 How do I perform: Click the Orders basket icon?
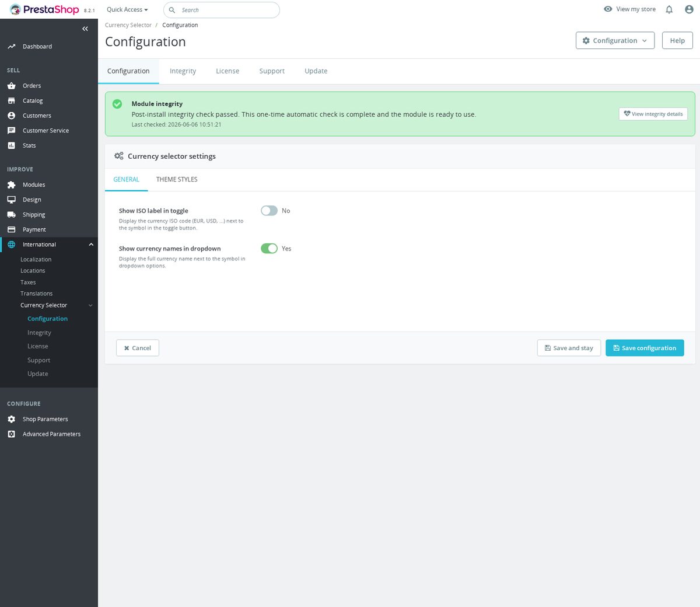point(11,86)
